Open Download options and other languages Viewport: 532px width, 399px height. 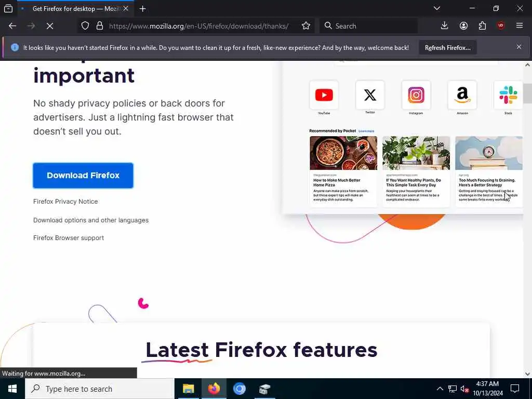pos(91,220)
